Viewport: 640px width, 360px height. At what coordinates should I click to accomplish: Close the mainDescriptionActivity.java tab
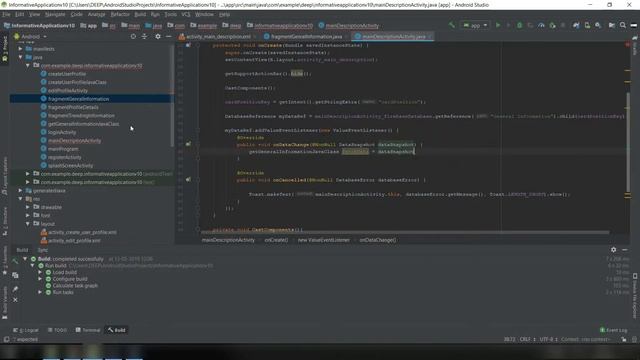click(430, 36)
